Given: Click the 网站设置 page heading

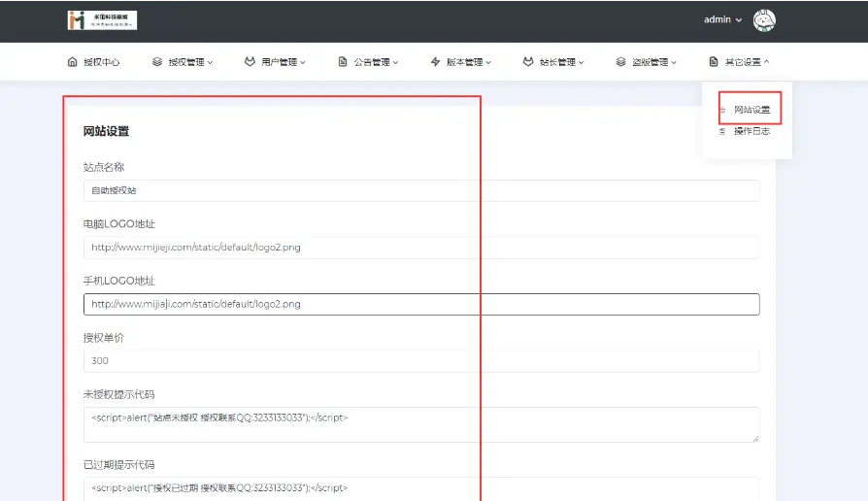Looking at the screenshot, I should (x=106, y=132).
